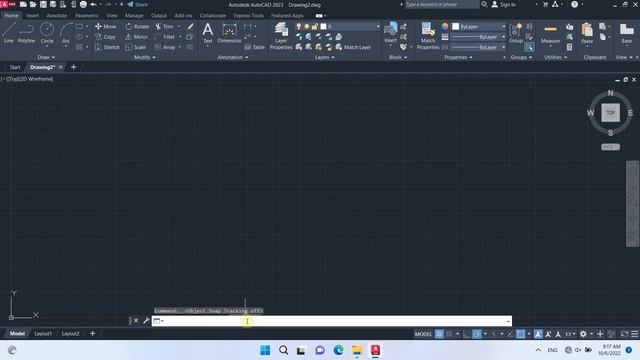Open the Parametric ribbon tab

pos(87,16)
